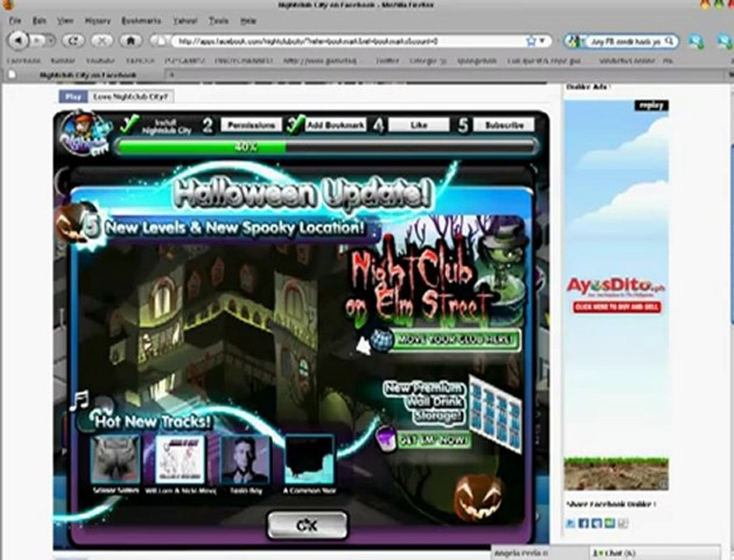Click the green share icon under the ad
This screenshot has width=734, height=560.
609,523
